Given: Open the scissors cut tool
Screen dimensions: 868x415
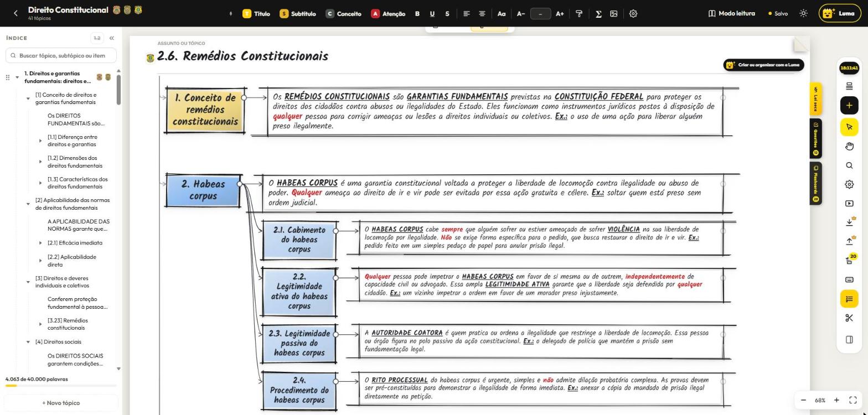Looking at the screenshot, I should [849, 318].
